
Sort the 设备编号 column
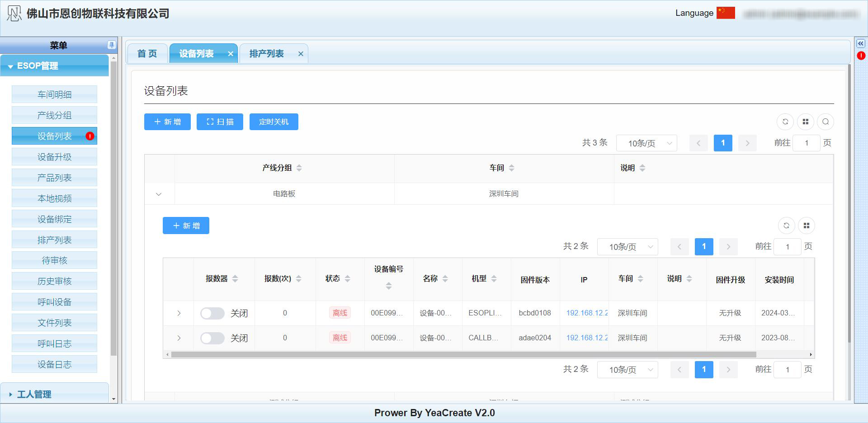click(x=388, y=286)
